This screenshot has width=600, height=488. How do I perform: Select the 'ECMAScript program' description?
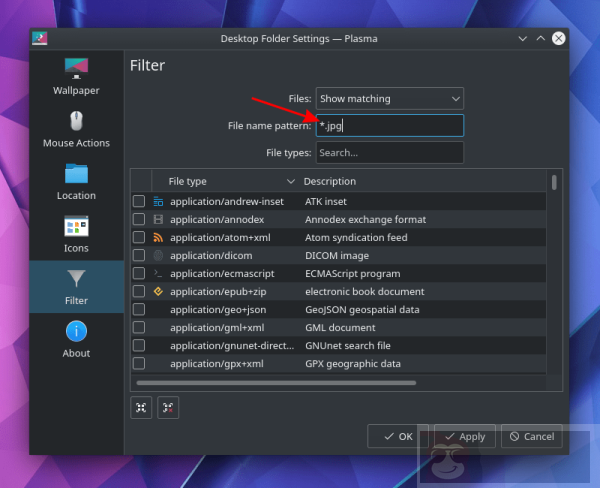[x=353, y=274]
